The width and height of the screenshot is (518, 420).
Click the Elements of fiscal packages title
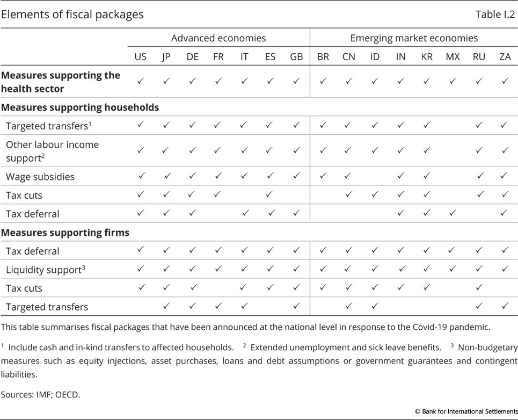[72, 15]
